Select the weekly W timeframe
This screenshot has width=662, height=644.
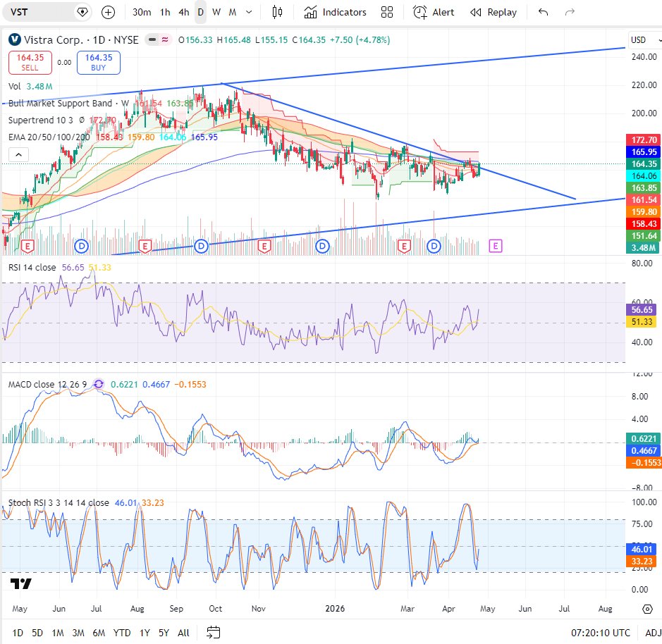[x=216, y=12]
